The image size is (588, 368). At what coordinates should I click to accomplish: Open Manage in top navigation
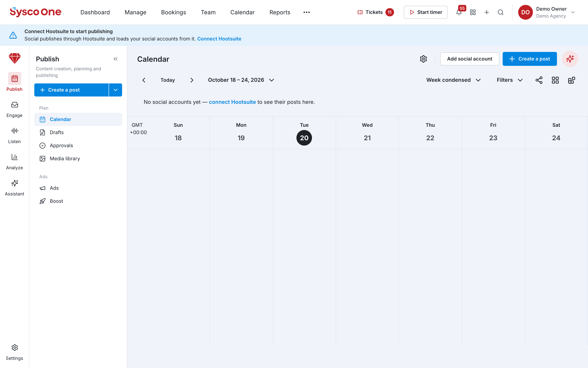coord(135,12)
